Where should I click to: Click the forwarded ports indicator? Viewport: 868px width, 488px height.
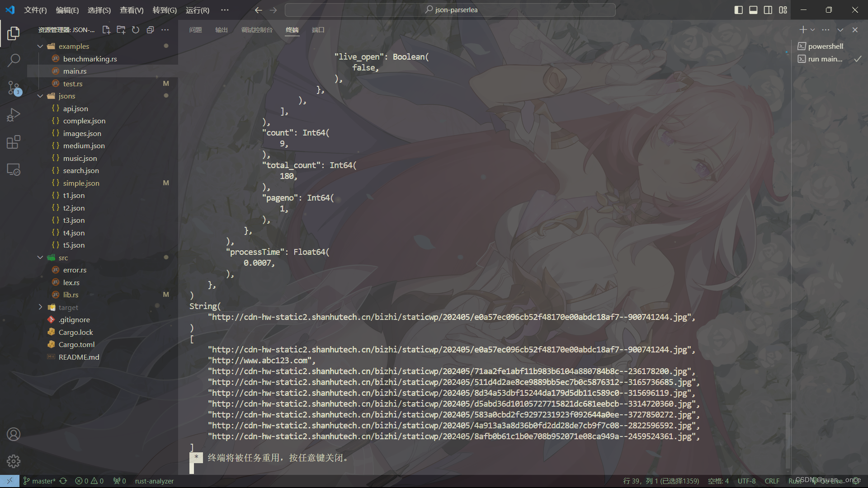[x=120, y=481]
